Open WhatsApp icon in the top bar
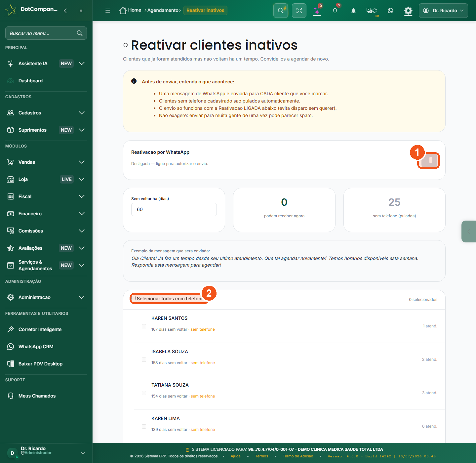 [390, 11]
